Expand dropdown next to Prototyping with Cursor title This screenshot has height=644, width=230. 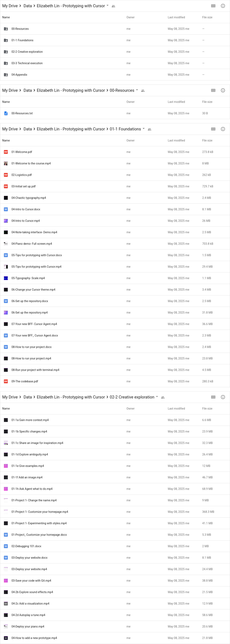(108, 5)
